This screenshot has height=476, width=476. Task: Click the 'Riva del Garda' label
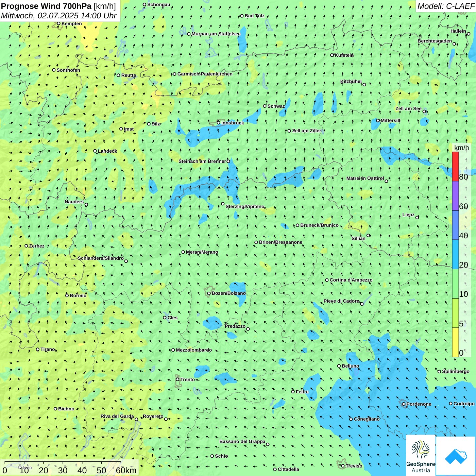click(117, 416)
